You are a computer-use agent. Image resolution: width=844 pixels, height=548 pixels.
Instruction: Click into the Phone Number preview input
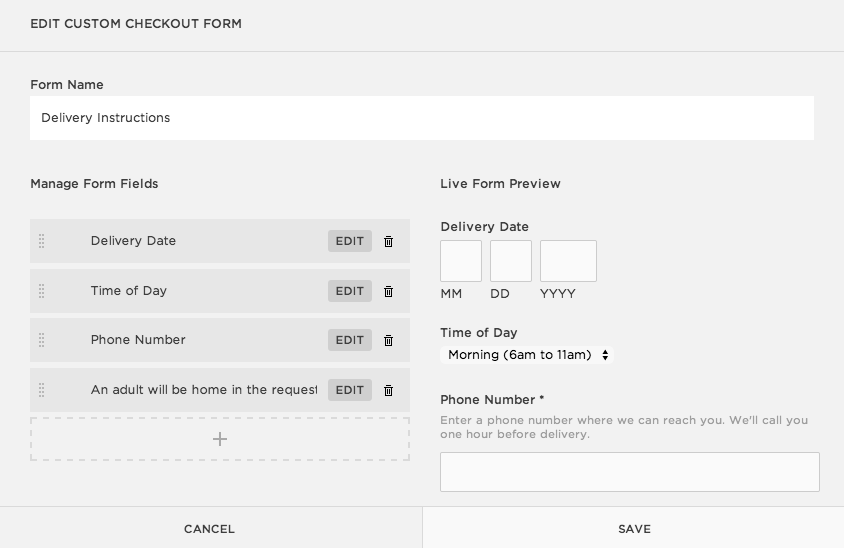click(629, 472)
